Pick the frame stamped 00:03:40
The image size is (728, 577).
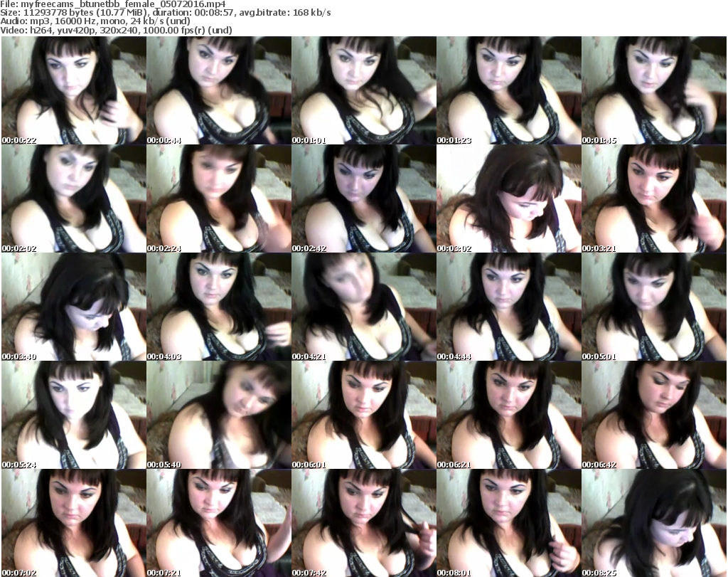point(74,307)
